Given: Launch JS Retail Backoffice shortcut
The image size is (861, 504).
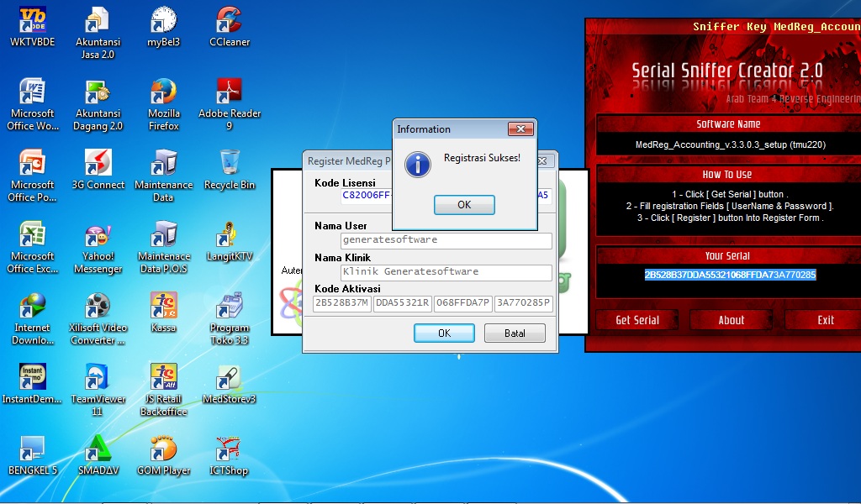Looking at the screenshot, I should (x=164, y=390).
